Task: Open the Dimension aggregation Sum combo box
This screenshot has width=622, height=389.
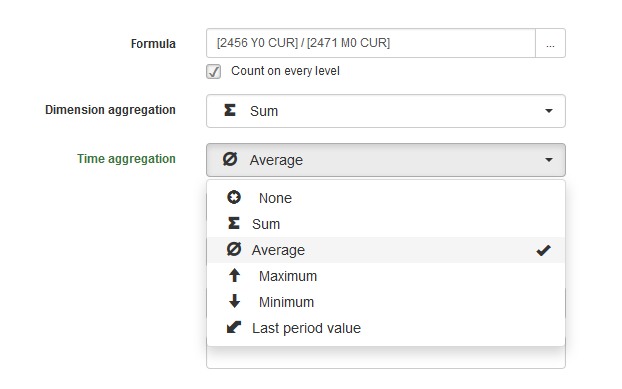Action: tap(386, 111)
